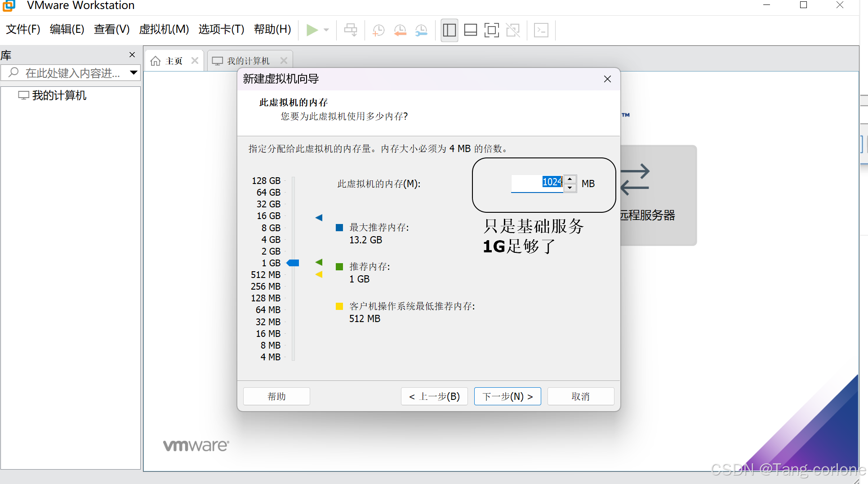
Task: Click the library search input field
Action: [70, 72]
